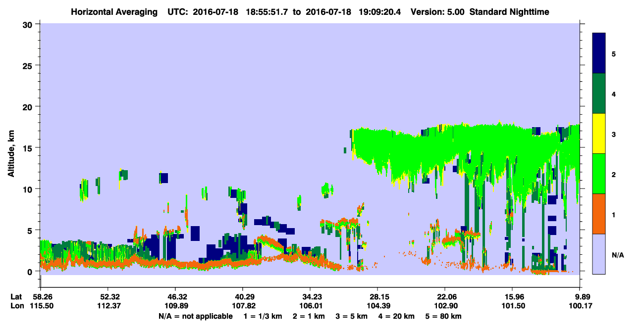The height and width of the screenshot is (330, 644).
Task: Click longitude value 106.01
Action: point(310,306)
